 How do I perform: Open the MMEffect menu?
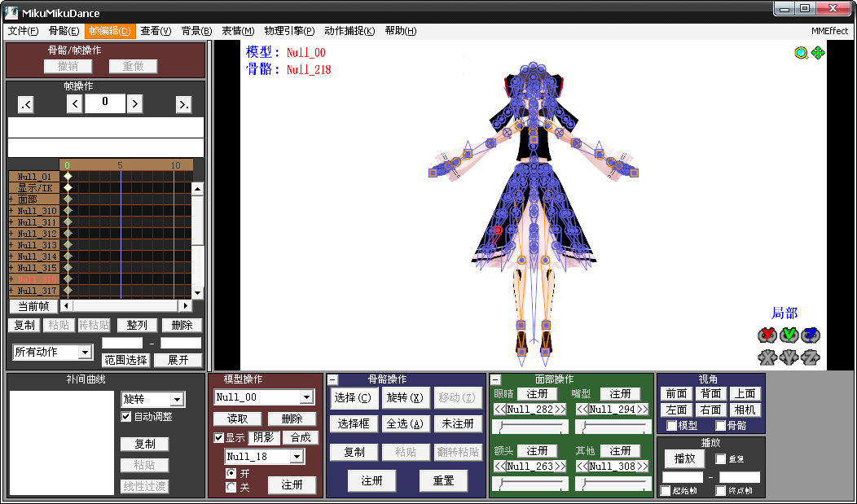829,31
